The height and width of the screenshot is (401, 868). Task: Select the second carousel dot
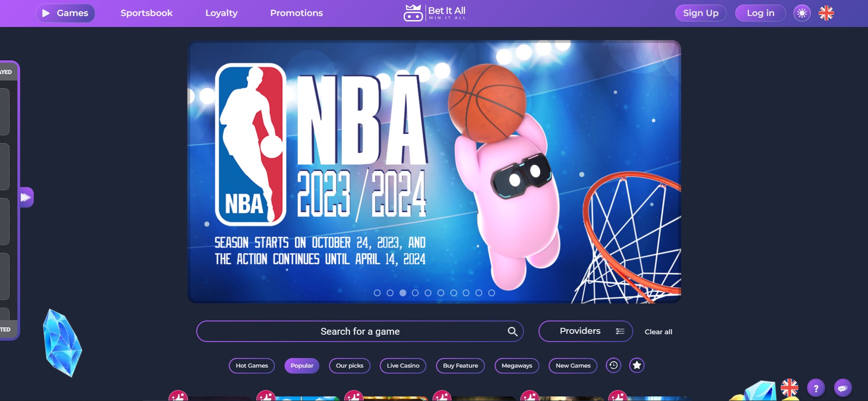[x=390, y=293]
